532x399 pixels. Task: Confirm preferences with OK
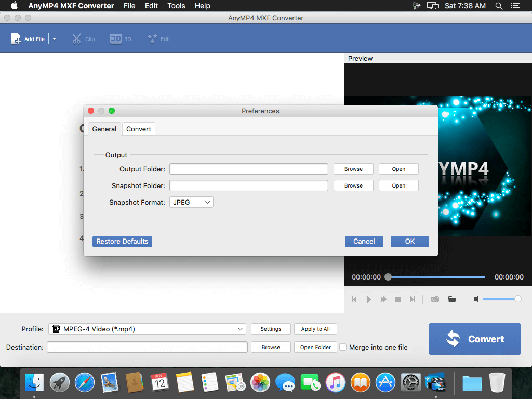[409, 242]
